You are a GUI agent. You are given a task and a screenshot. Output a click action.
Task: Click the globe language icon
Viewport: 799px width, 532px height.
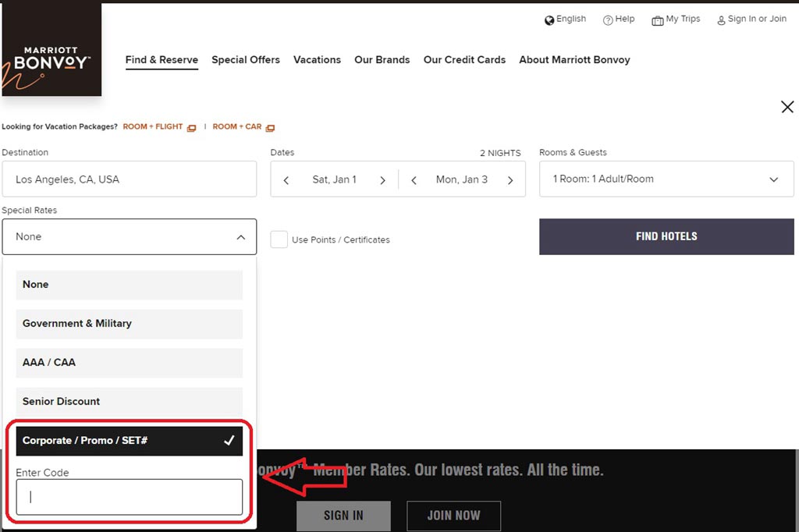(549, 20)
